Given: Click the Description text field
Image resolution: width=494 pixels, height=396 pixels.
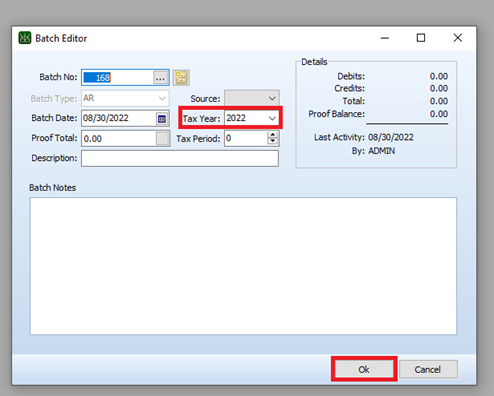Looking at the screenshot, I should pyautogui.click(x=180, y=158).
